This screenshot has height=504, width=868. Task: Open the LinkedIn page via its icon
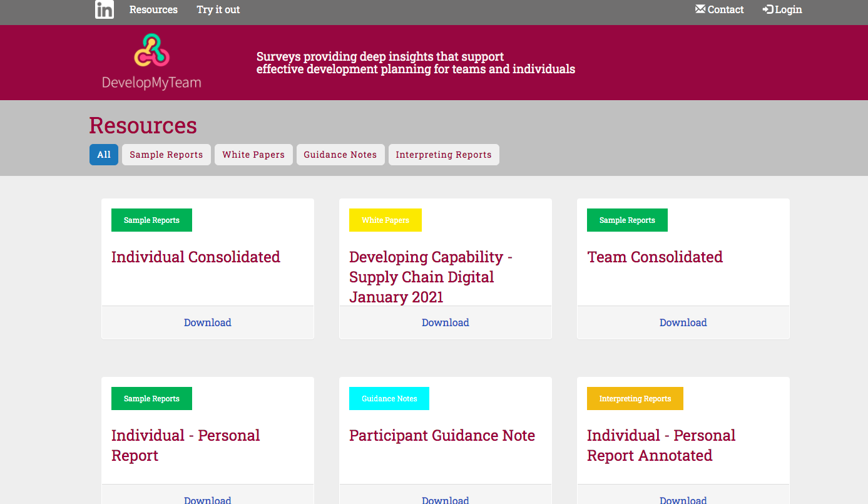[104, 9]
